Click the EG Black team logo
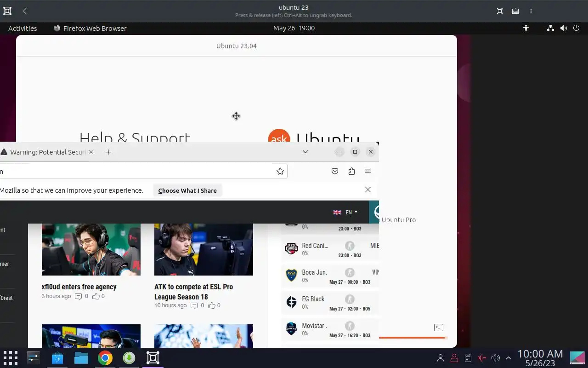 click(x=292, y=302)
